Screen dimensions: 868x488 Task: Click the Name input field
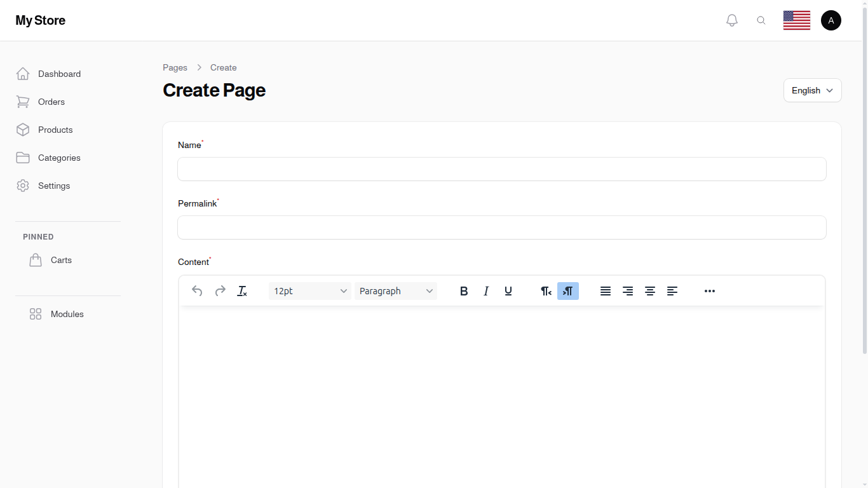click(x=501, y=169)
